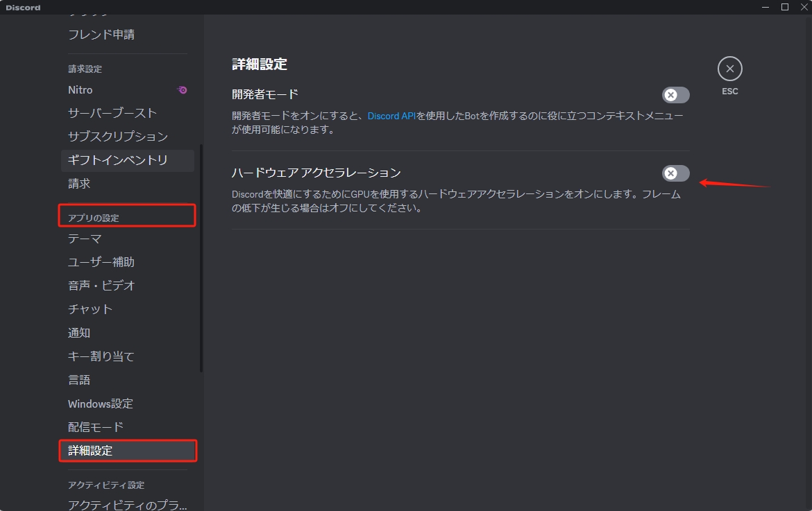Open キー割り当て keybind settings

click(x=101, y=356)
